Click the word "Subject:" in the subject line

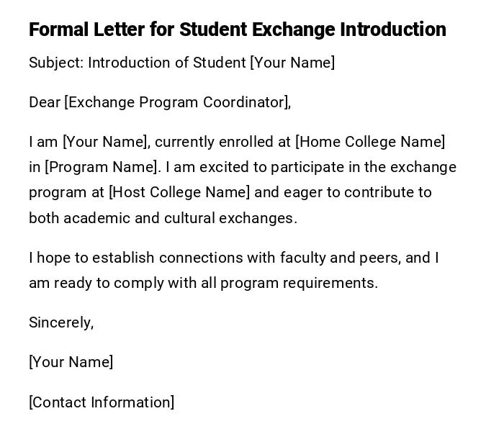(56, 63)
